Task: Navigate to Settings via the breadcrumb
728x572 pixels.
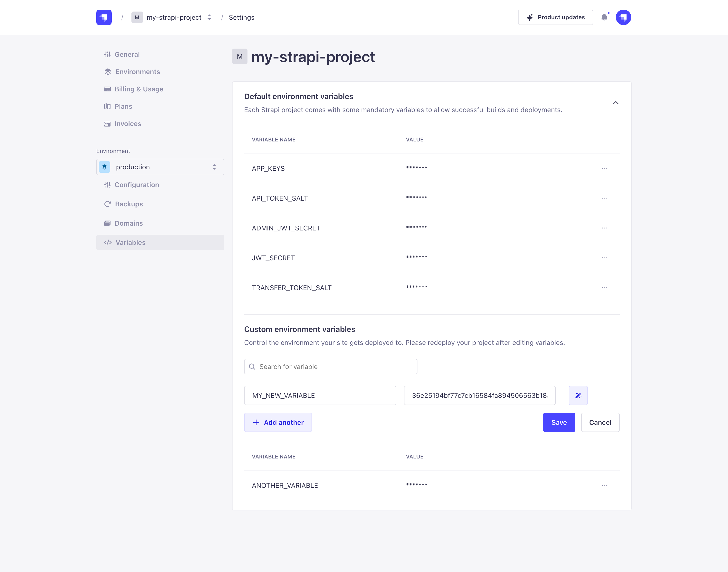Action: click(x=241, y=17)
